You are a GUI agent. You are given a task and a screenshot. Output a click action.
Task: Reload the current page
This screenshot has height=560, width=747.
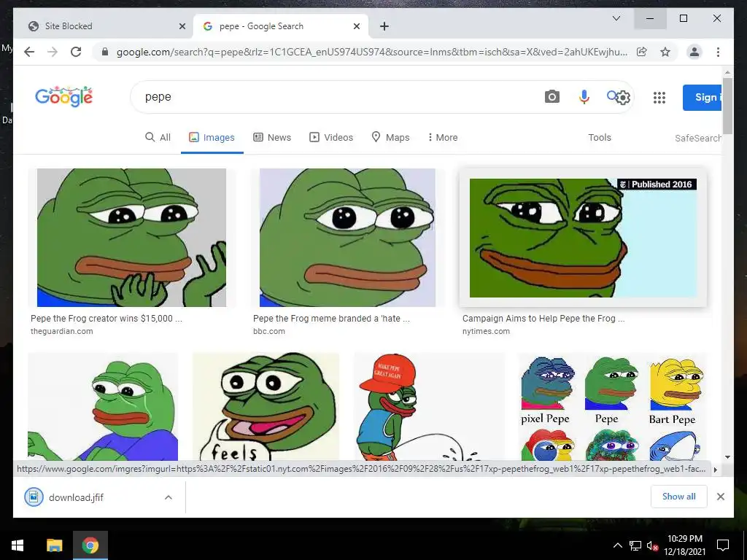[x=76, y=52]
